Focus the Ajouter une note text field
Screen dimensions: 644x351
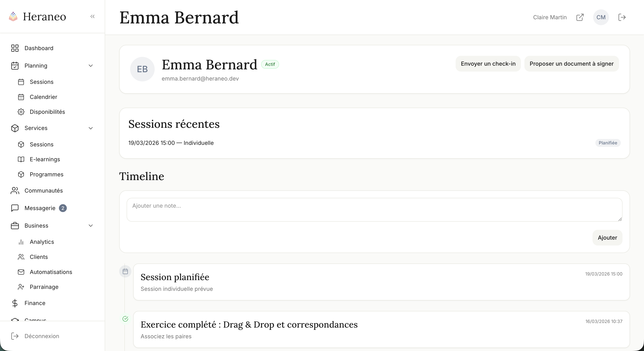374,210
